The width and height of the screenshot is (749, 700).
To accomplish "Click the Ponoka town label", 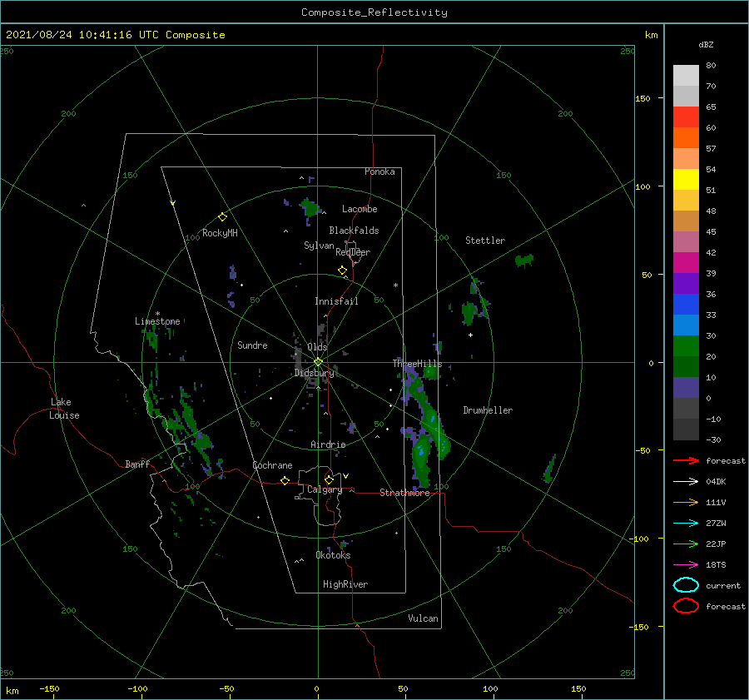I will pyautogui.click(x=379, y=171).
